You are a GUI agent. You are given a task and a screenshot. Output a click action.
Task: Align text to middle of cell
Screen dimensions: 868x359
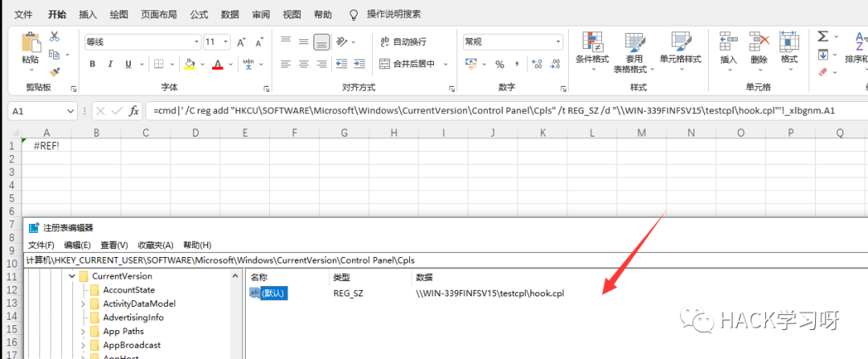303,41
